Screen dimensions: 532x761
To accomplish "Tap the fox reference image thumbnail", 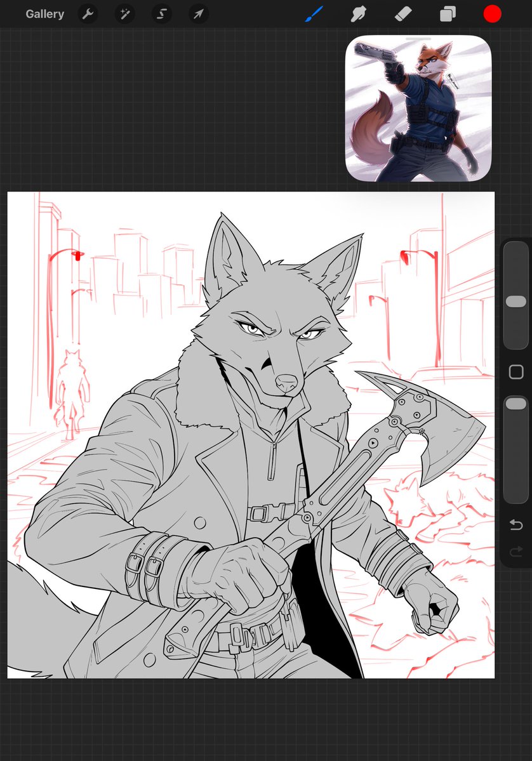I will 418,109.
